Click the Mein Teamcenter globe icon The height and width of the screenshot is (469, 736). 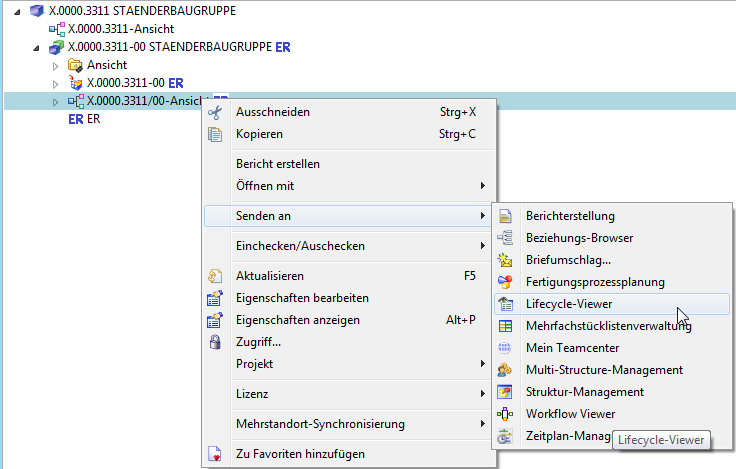[505, 348]
